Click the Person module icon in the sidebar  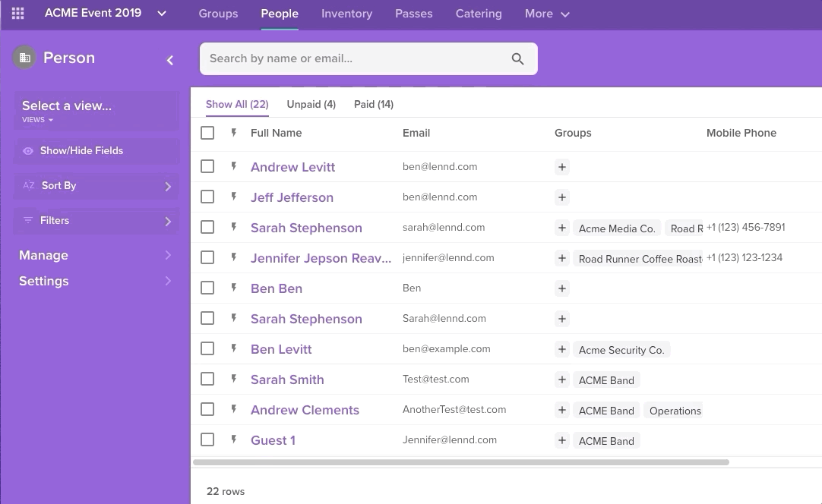(x=24, y=58)
